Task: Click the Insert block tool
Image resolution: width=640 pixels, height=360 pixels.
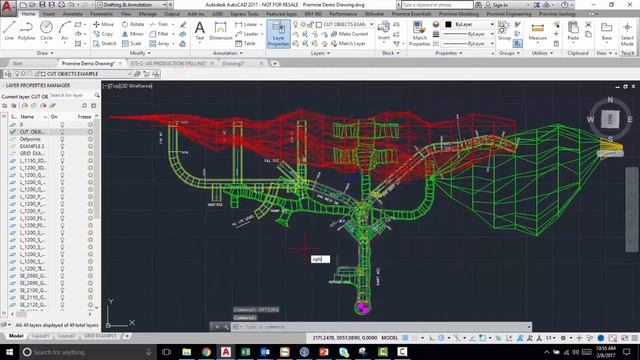Action: tap(384, 31)
